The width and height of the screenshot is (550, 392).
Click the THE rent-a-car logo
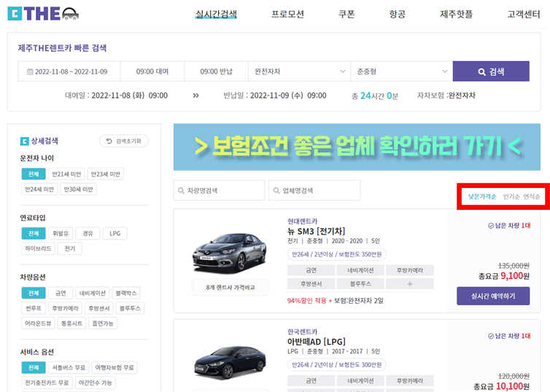coord(43,14)
